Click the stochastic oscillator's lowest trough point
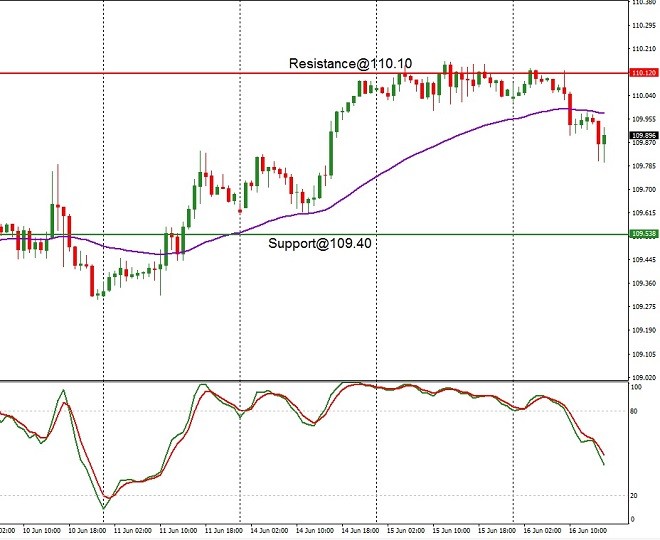The image size is (660, 540). pos(104,508)
